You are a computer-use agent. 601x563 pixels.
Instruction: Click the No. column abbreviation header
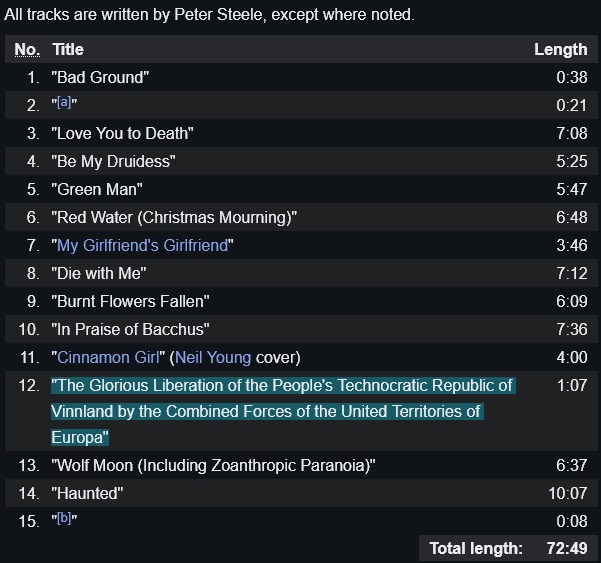click(x=27, y=49)
